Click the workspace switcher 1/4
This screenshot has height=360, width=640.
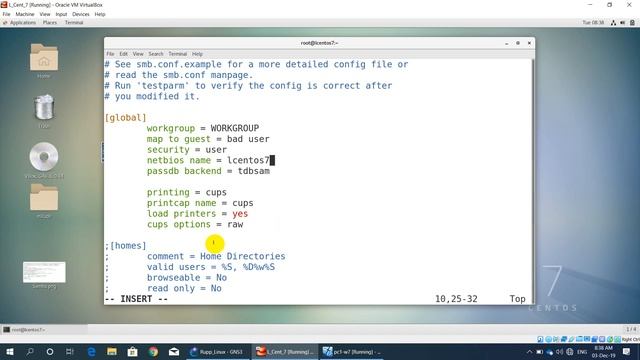(x=631, y=329)
